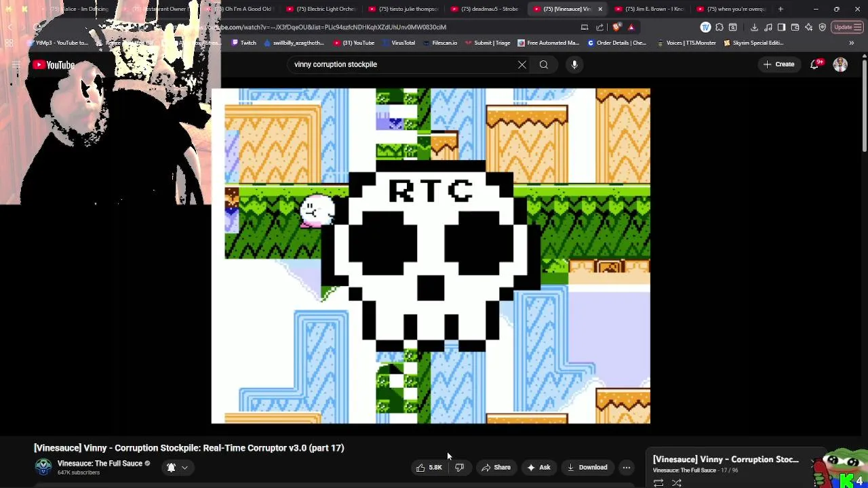Click the Vinesauce channel avatar

point(43,467)
